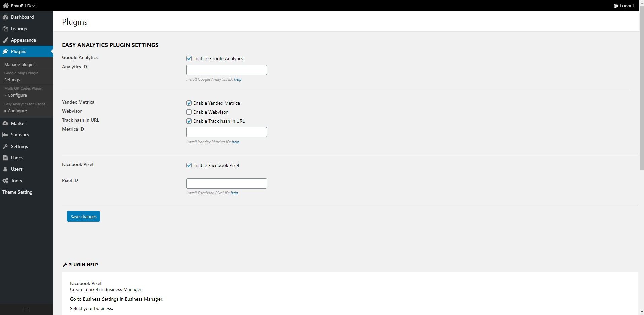The width and height of the screenshot is (644, 315).
Task: Uncheck Enable Google Analytics
Action: (189, 58)
